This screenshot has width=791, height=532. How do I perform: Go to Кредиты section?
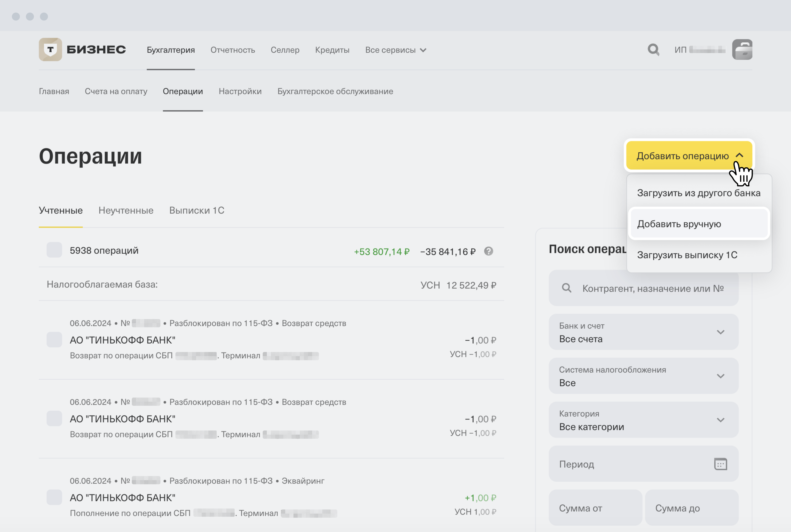click(x=332, y=50)
